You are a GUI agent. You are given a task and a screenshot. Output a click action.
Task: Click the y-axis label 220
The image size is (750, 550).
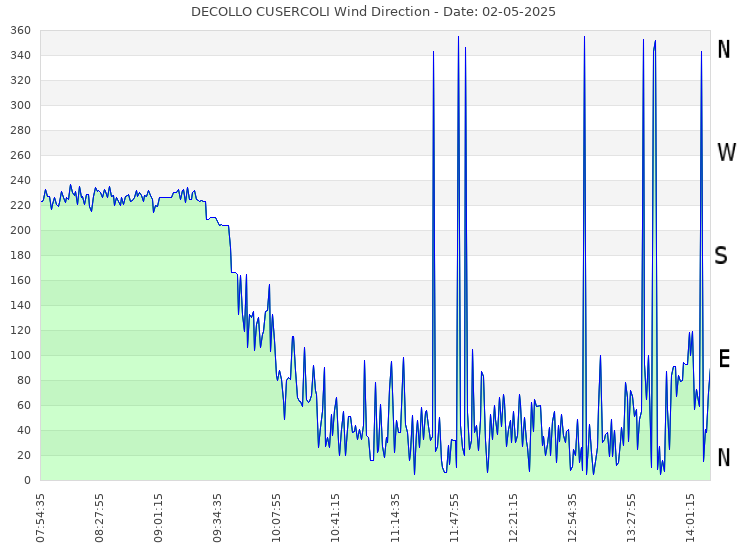pyautogui.click(x=21, y=205)
